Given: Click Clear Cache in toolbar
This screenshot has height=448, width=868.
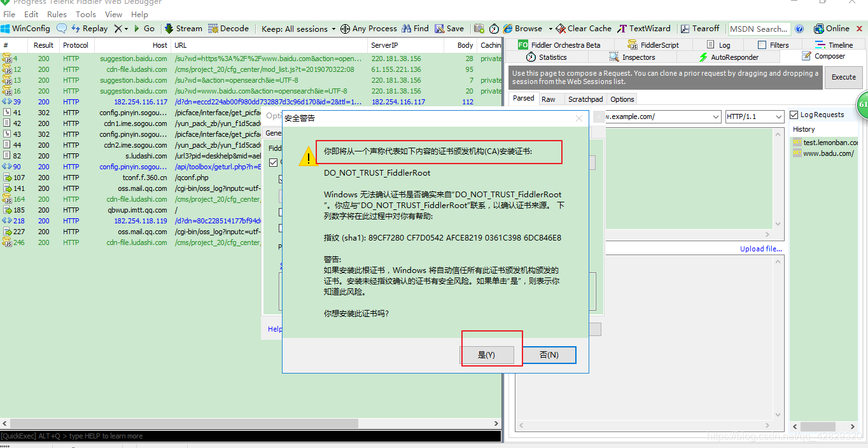Looking at the screenshot, I should [x=584, y=29].
